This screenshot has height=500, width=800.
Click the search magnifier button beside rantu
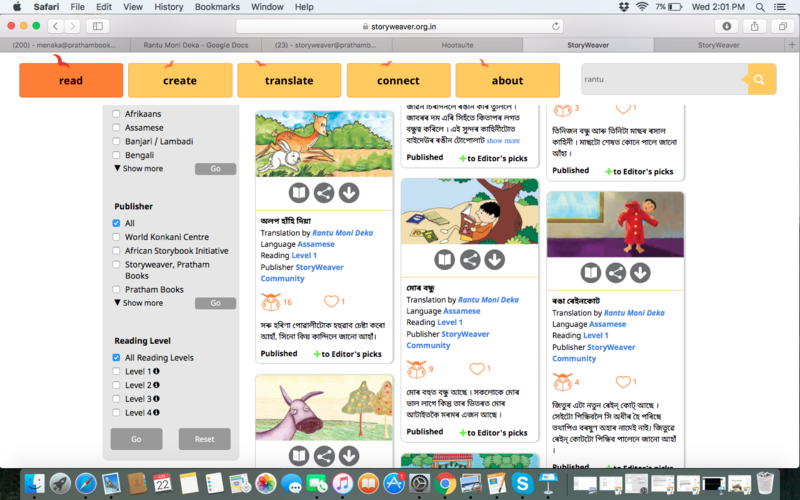(759, 80)
